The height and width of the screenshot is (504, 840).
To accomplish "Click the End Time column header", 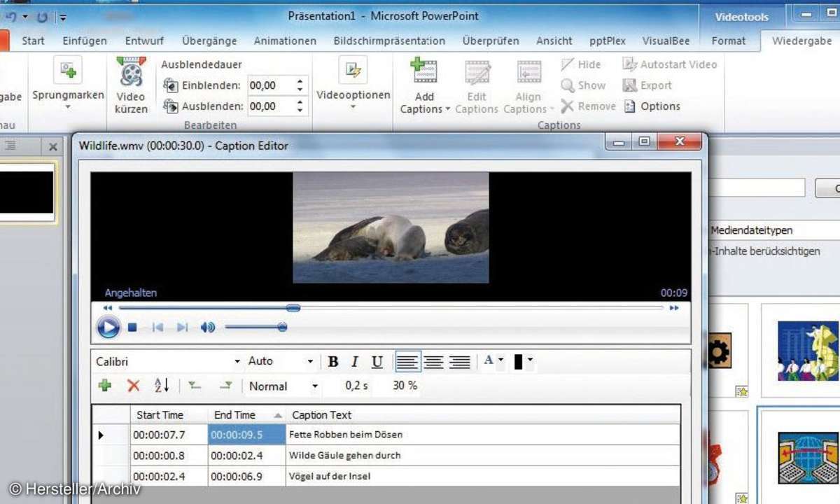I will [247, 414].
